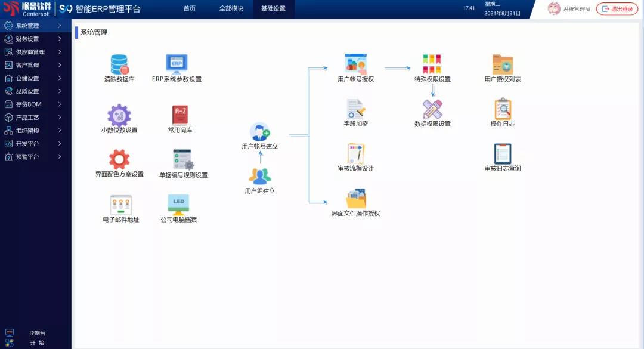Image resolution: width=644 pixels, height=349 pixels.
Task: Click the 控制台 link at bottom left
Action: pos(37,333)
